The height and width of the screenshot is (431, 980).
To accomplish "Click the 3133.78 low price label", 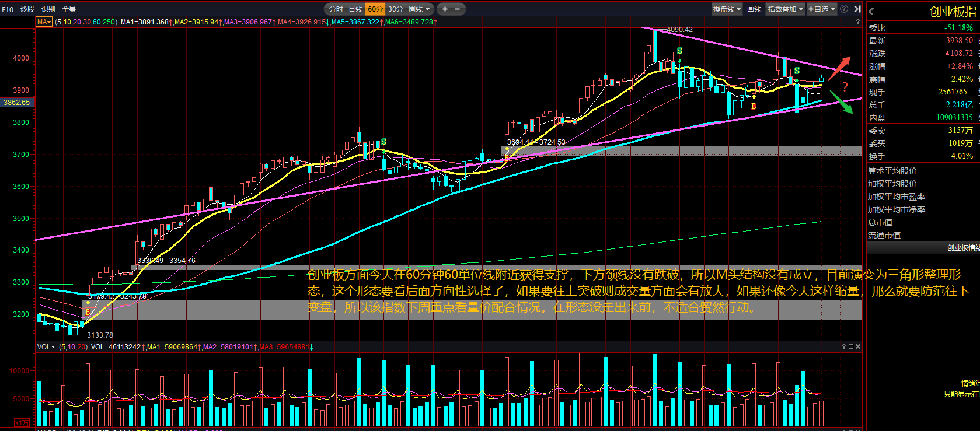I will 100,335.
